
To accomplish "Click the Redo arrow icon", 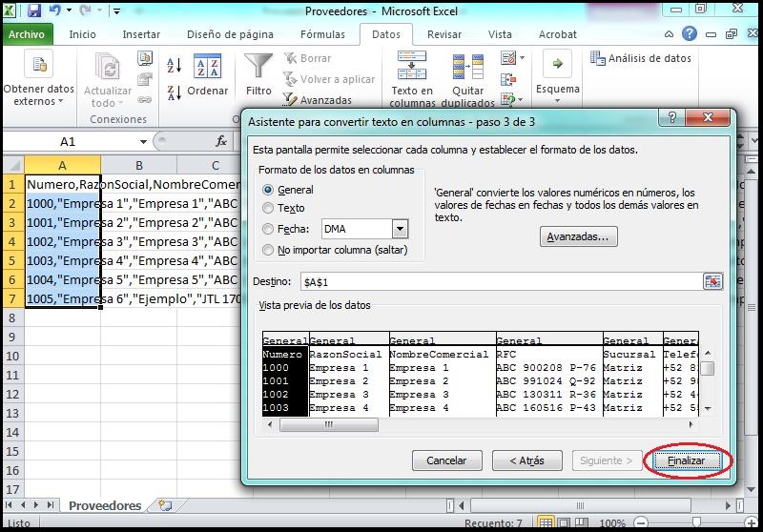I will point(85,10).
